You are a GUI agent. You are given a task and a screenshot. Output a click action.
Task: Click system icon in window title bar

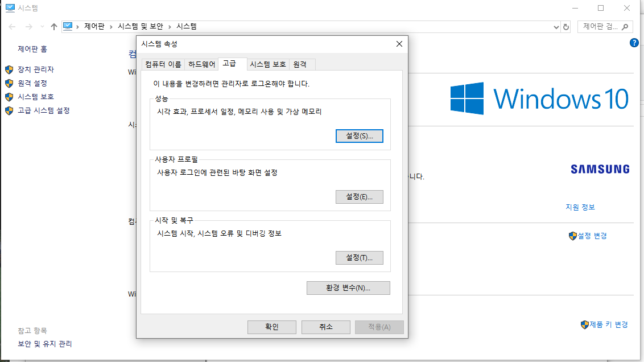click(x=10, y=8)
